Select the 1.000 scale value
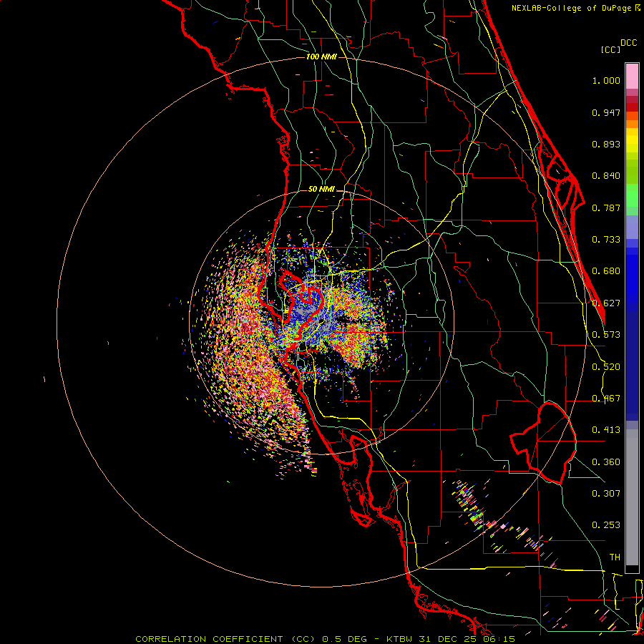The image size is (644, 644). (x=606, y=80)
